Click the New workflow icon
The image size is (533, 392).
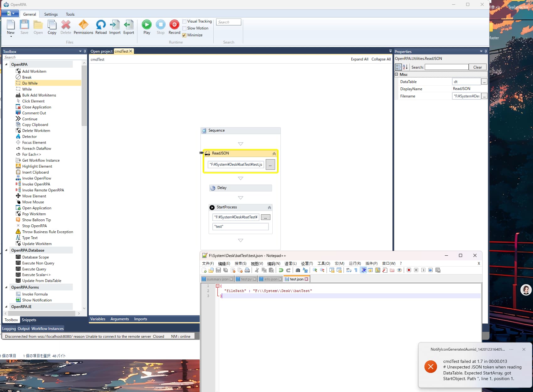pyautogui.click(x=11, y=25)
